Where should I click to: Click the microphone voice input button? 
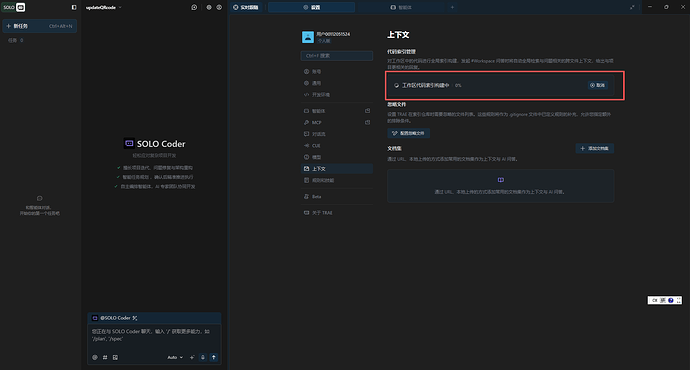pos(203,358)
